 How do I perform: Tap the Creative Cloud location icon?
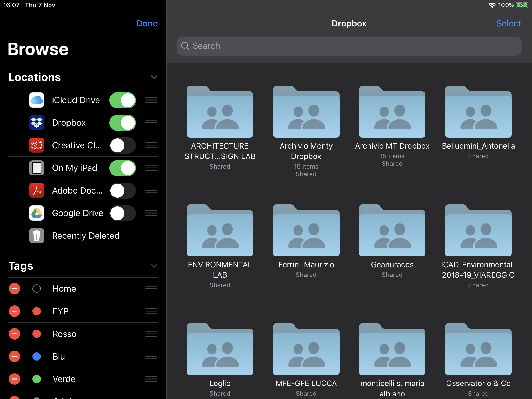(37, 145)
